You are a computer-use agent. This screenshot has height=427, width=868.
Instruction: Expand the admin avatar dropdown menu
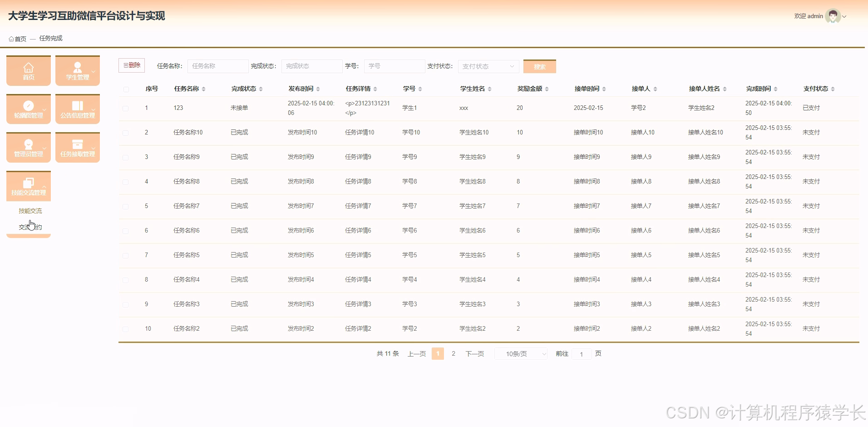click(844, 16)
